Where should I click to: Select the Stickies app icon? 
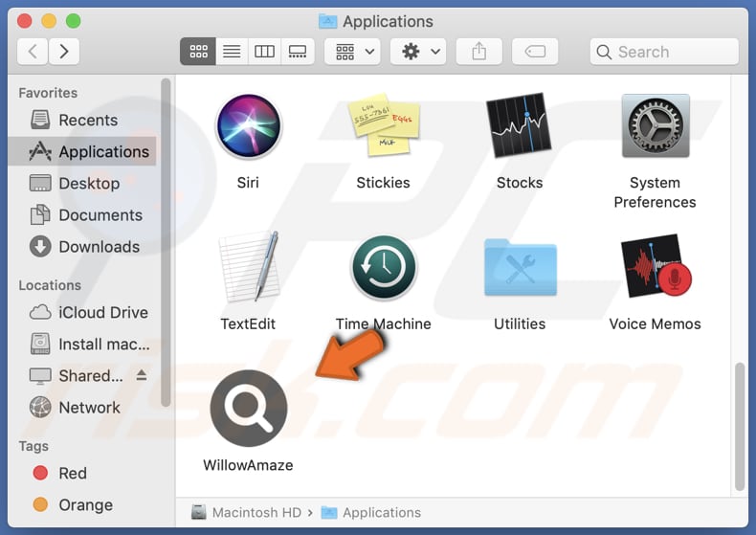point(384,124)
